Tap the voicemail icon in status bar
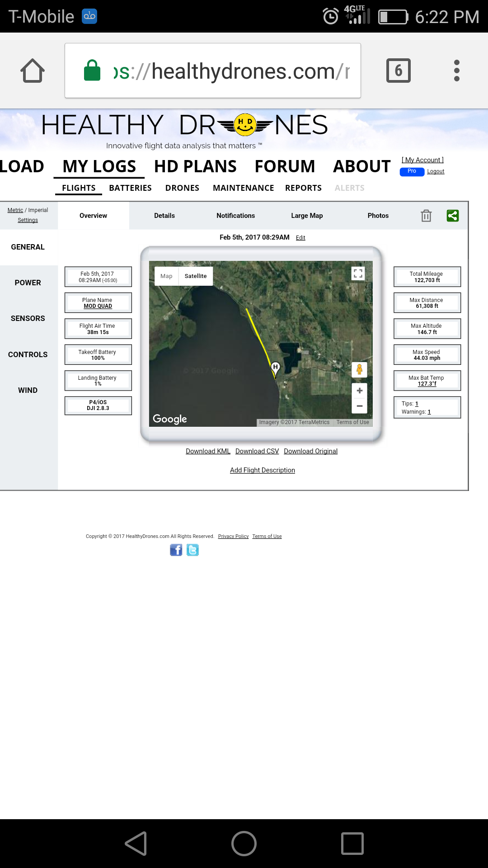This screenshot has width=488, height=868. coord(89,16)
